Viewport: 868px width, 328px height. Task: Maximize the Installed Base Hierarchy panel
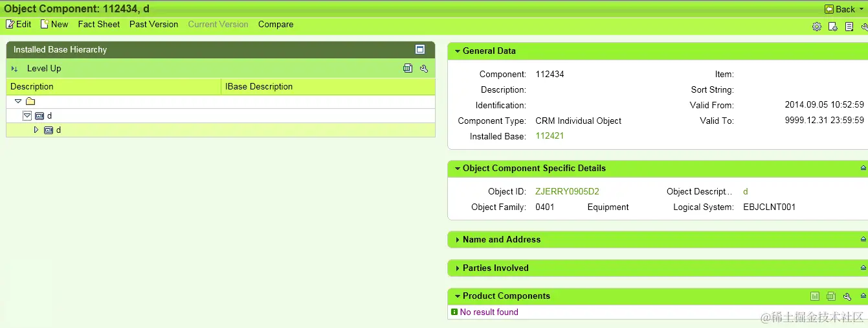(419, 49)
